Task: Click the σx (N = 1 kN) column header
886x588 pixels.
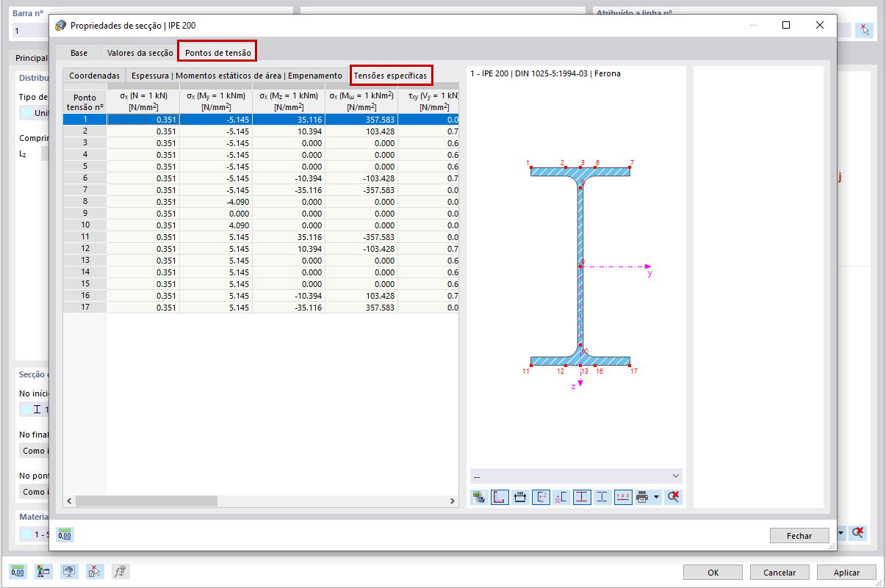Action: [x=143, y=101]
